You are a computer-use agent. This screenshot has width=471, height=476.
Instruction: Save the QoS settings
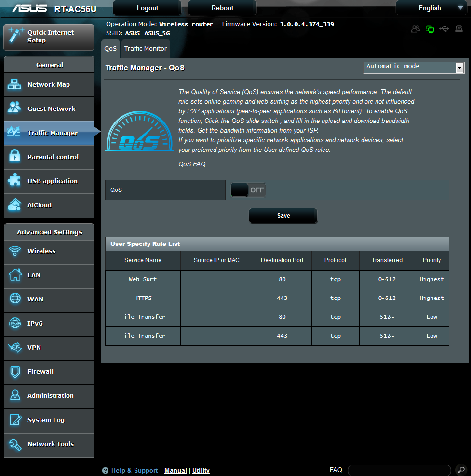click(283, 216)
